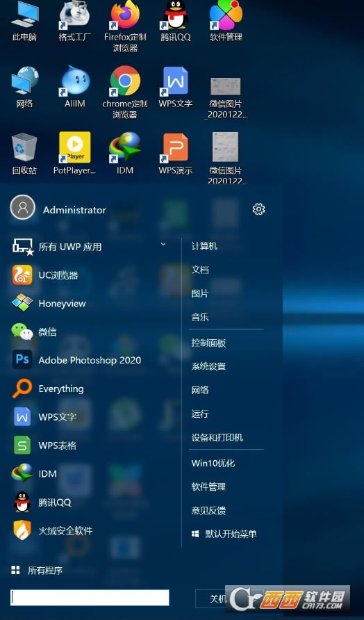364x620 pixels.
Task: Expand the 所有 UWP 应用 chevron
Action: [163, 245]
